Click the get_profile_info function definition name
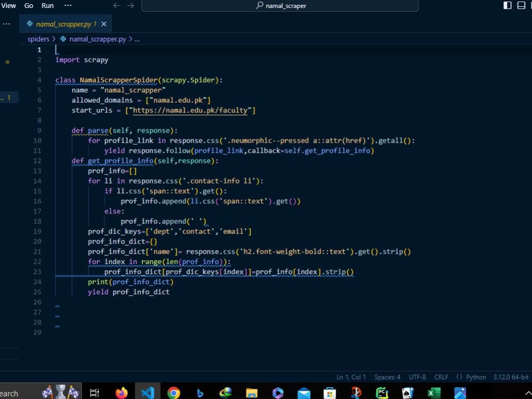532x399 pixels. coord(120,161)
